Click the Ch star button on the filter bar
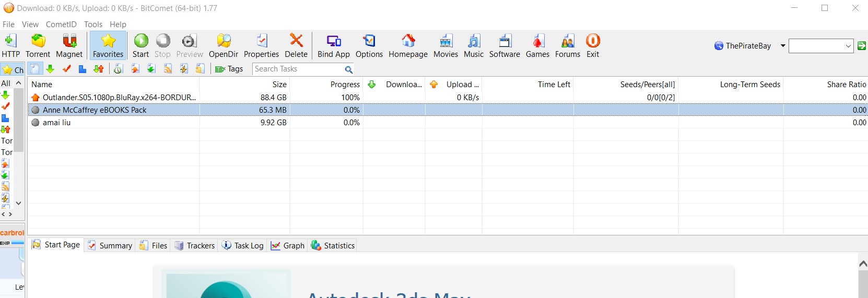Screen dimensions: 868x298 coord(13,69)
